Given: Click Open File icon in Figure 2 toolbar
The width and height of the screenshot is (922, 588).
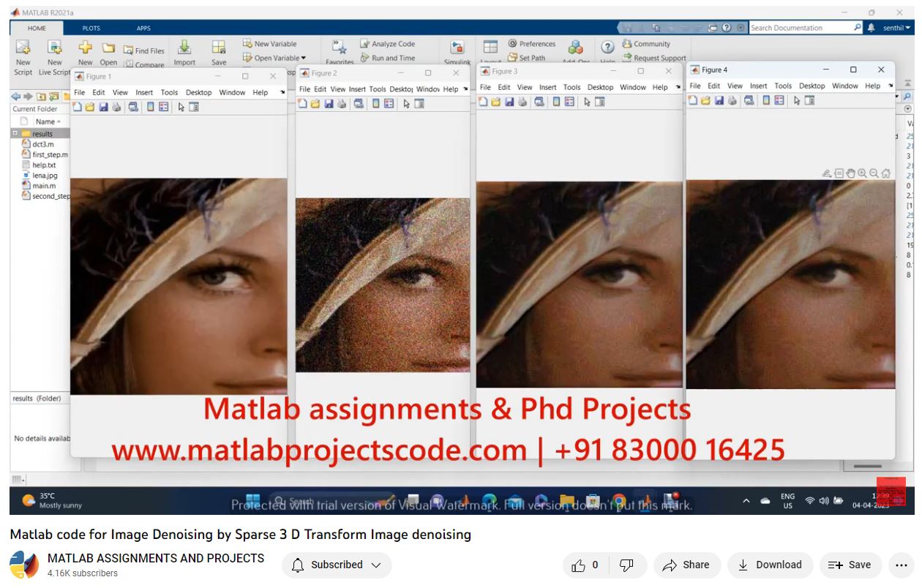Looking at the screenshot, I should point(315,104).
